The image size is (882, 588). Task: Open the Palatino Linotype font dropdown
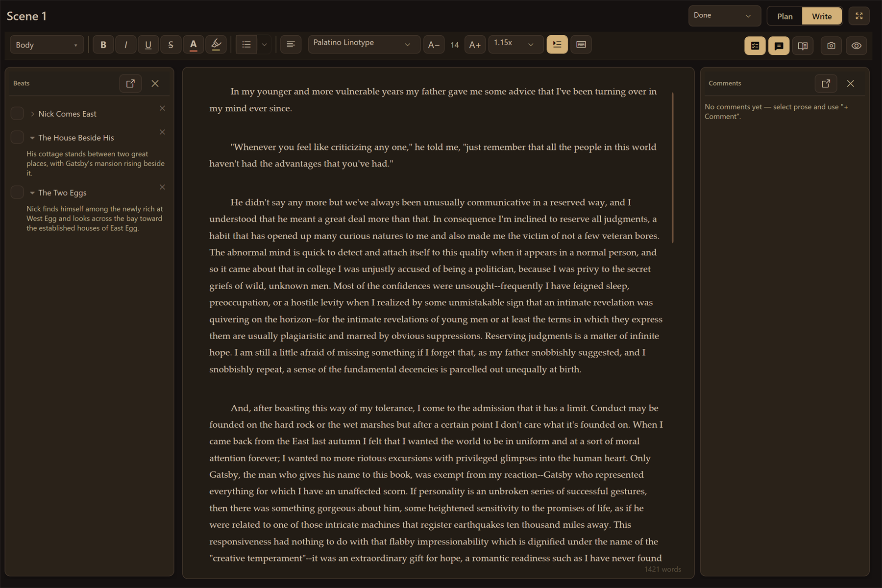[x=364, y=44]
